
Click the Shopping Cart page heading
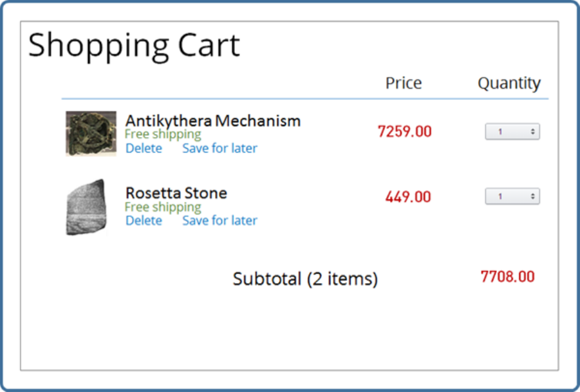point(134,45)
